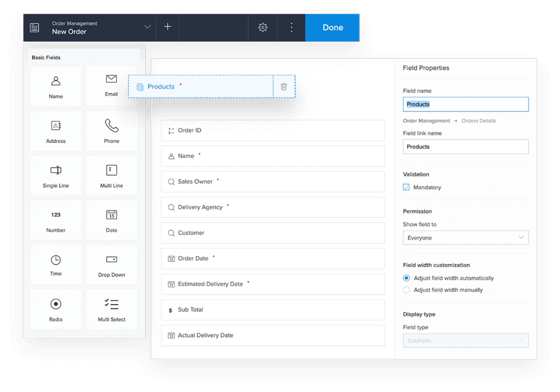Click the Done button

pyautogui.click(x=333, y=27)
